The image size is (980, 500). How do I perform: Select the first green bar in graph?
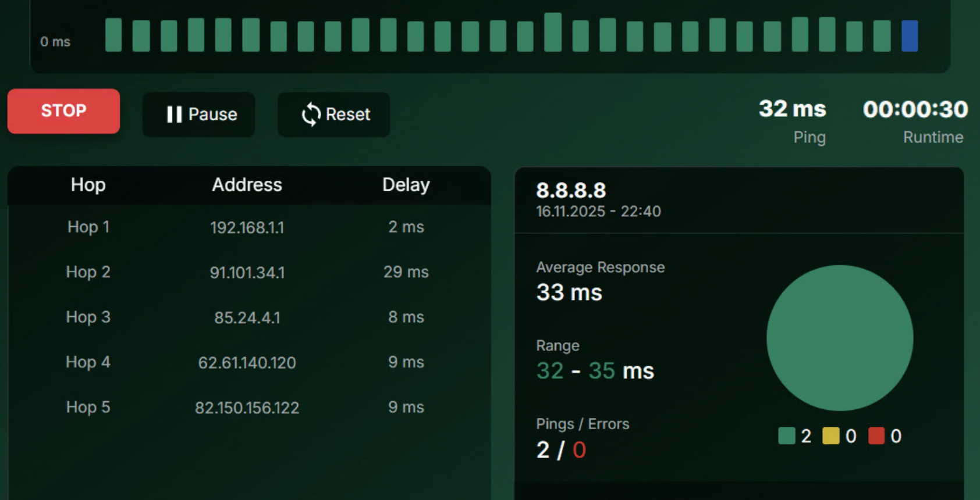click(113, 35)
